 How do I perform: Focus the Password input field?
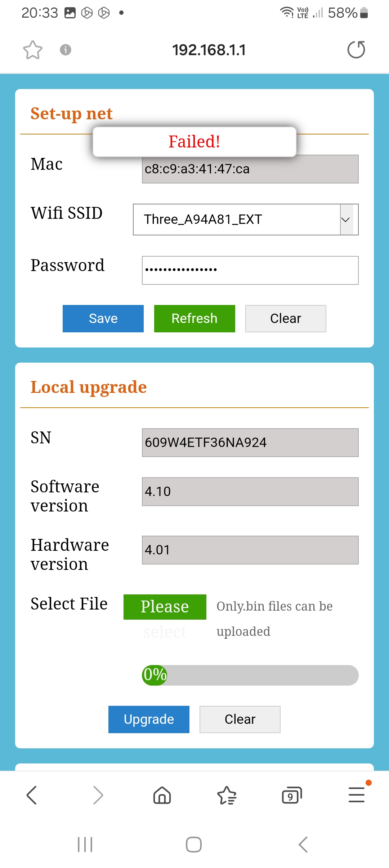pos(250,270)
